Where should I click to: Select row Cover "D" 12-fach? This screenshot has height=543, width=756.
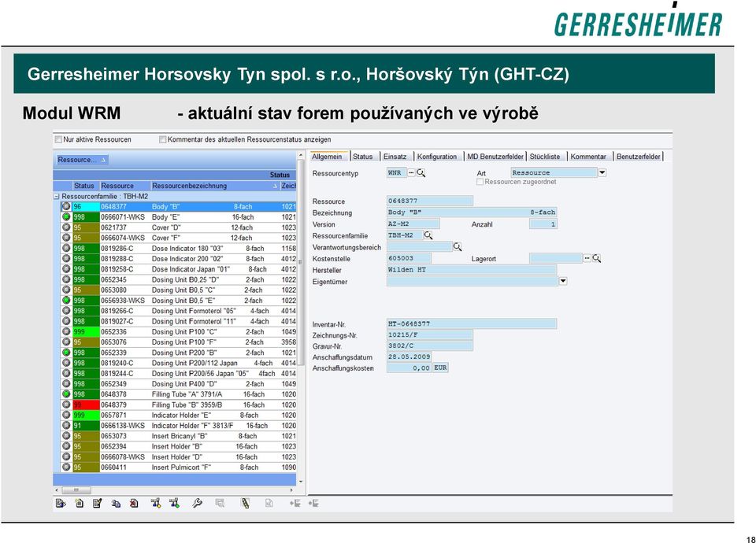(x=179, y=227)
